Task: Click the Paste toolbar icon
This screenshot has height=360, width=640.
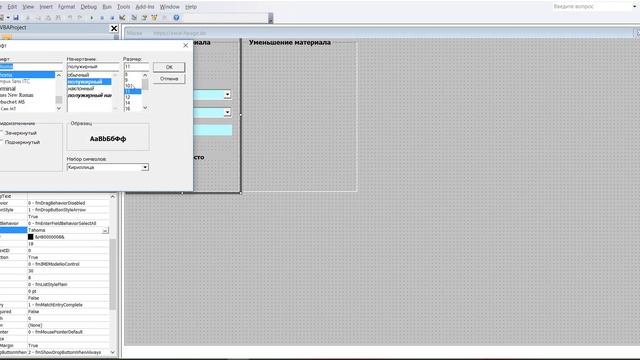Action: click(48, 18)
